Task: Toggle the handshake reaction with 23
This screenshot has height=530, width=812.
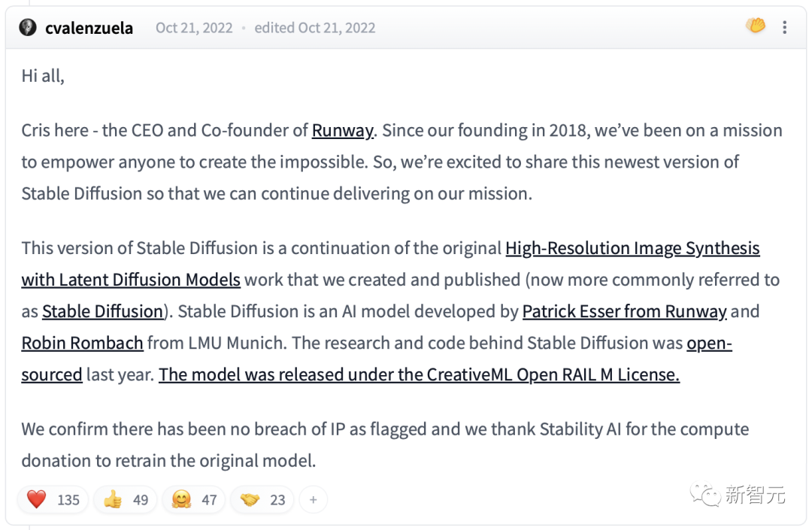Action: coord(262,499)
